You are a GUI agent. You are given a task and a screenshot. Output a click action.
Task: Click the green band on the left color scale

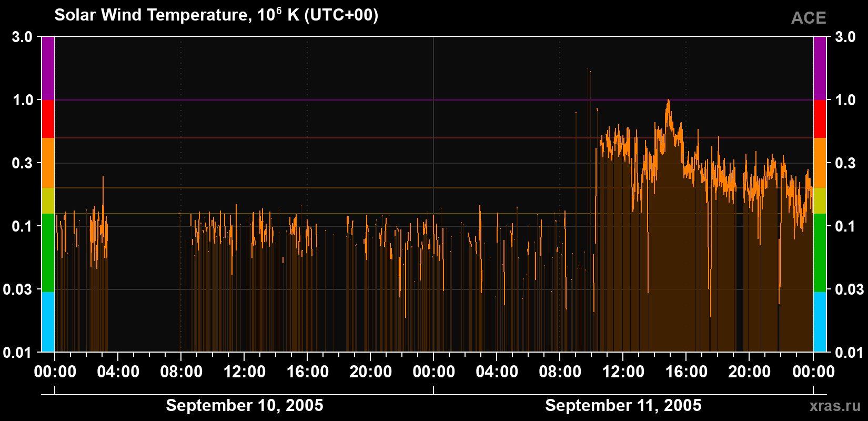[x=48, y=253]
